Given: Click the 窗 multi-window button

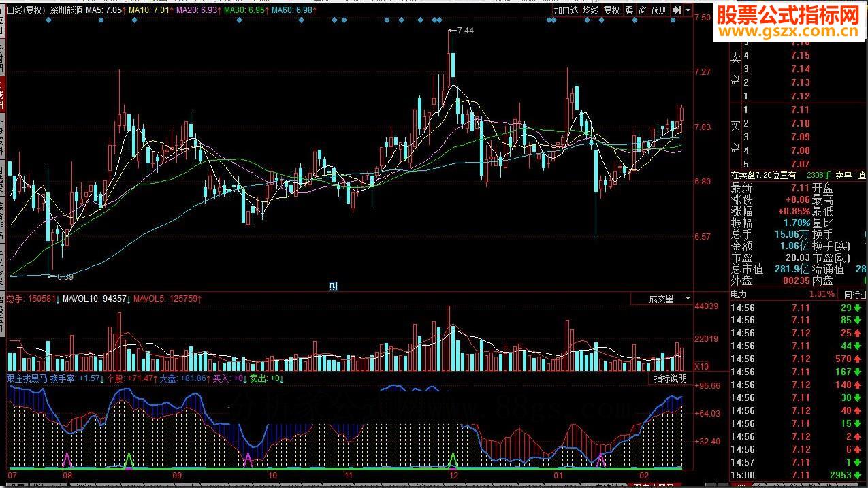Looking at the screenshot, I should (642, 10).
